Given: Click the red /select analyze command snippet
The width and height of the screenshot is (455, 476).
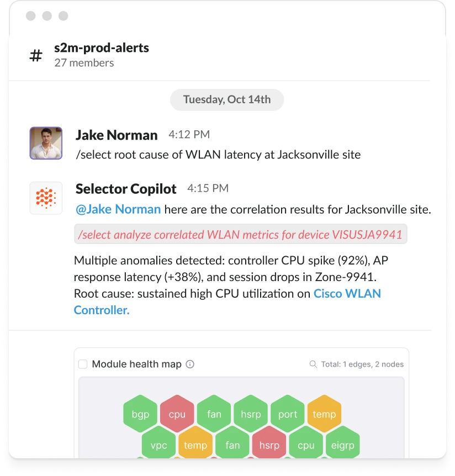Looking at the screenshot, I should (240, 234).
